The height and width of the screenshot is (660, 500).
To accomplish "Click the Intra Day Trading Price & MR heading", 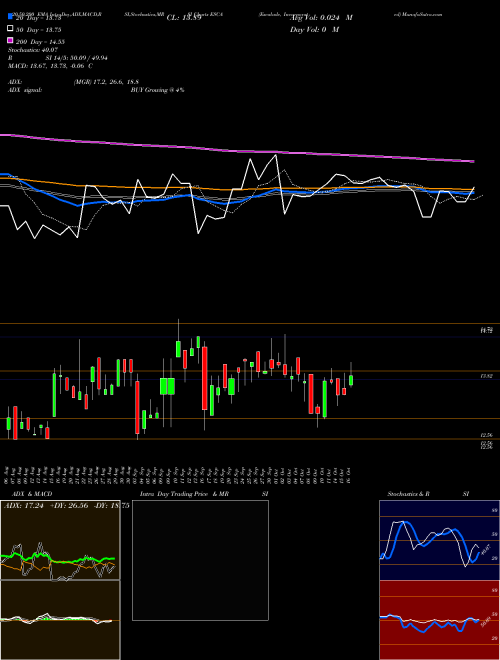I will click(x=184, y=494).
